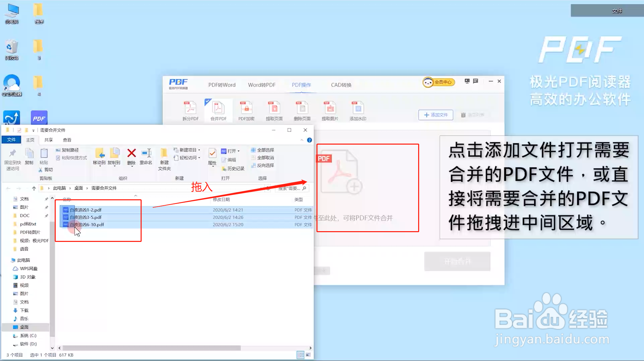Switch to PDF操作 tab
This screenshot has height=361, width=644.
[301, 85]
